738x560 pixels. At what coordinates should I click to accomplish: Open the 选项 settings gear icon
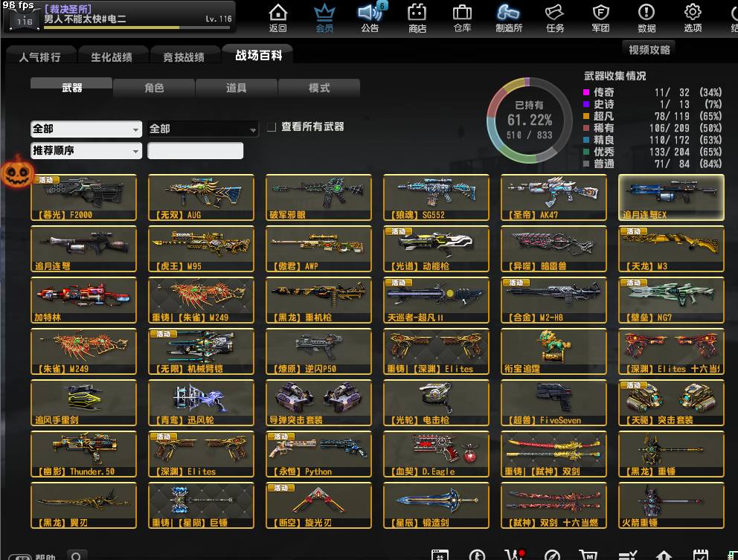tap(693, 18)
